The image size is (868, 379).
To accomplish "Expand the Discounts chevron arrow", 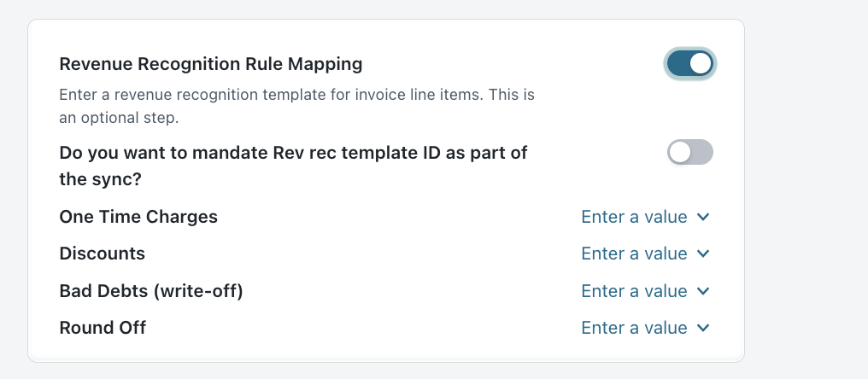I will click(703, 254).
